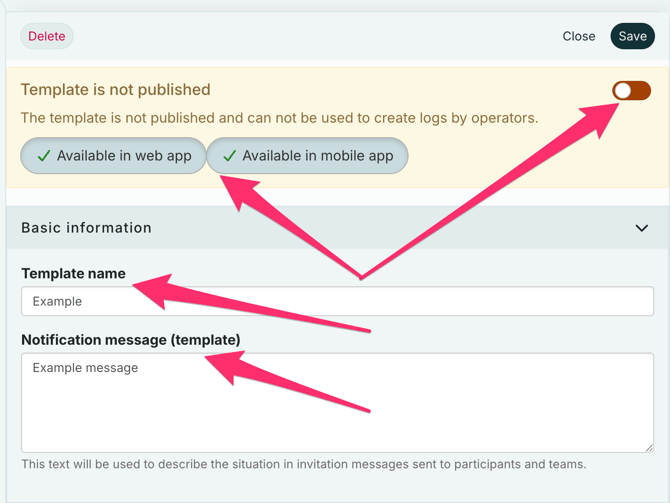The height and width of the screenshot is (503, 670).
Task: Enable the template published toggle
Action: coord(631,91)
